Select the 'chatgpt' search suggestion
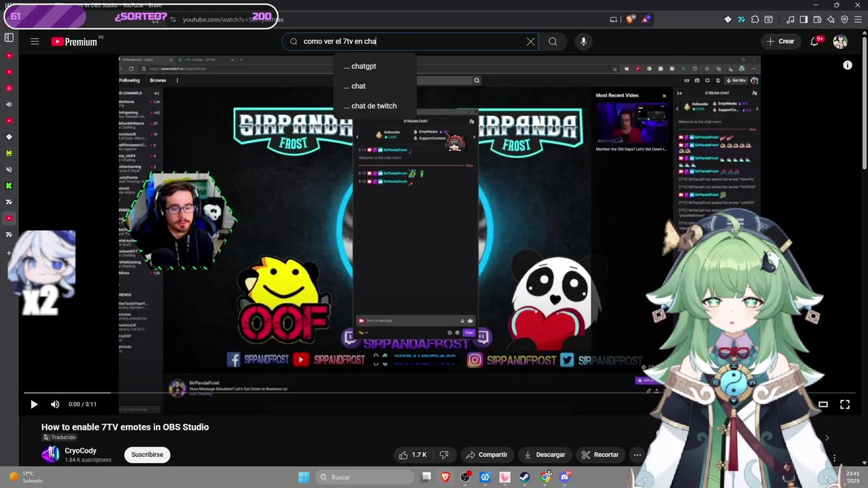The image size is (868, 488). click(x=375, y=66)
